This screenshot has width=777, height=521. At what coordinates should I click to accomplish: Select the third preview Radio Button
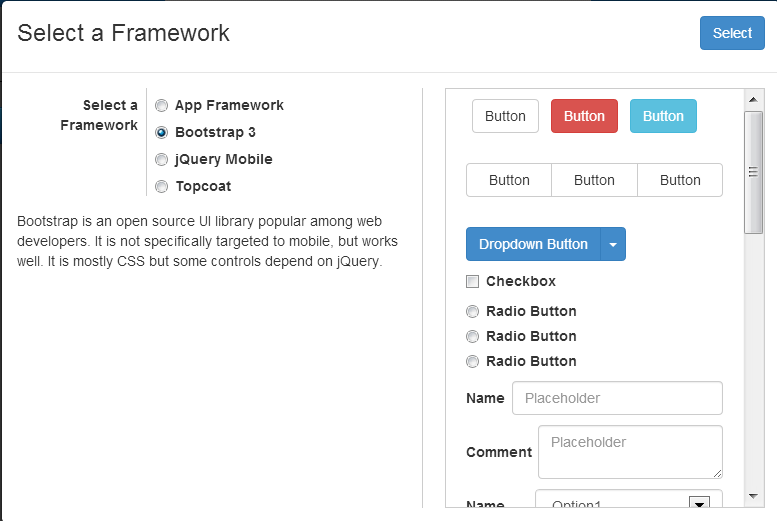473,361
